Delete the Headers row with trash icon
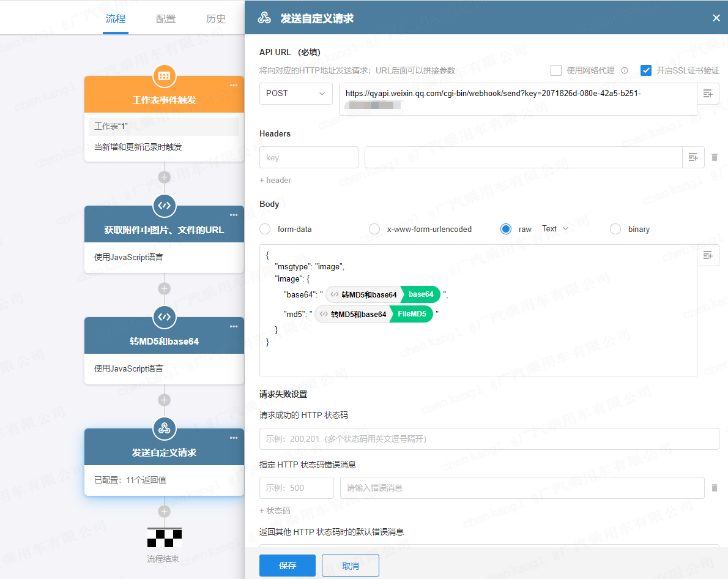The height and width of the screenshot is (579, 728). click(x=714, y=157)
